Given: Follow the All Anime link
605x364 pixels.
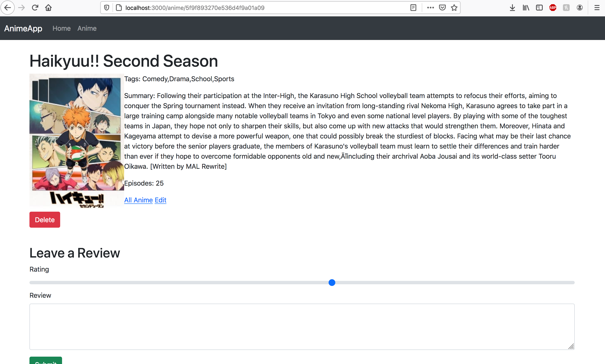Looking at the screenshot, I should point(138,200).
